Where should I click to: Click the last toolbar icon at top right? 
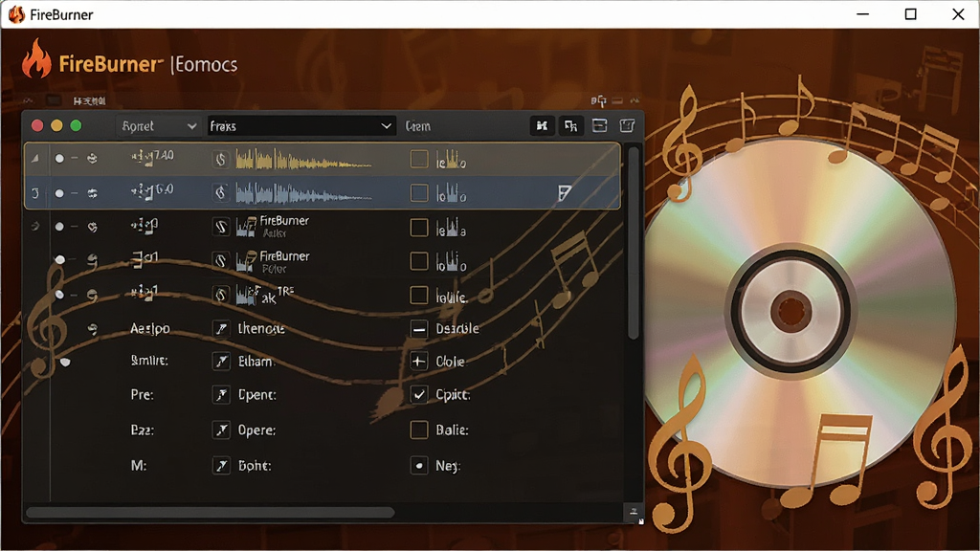pos(627,125)
